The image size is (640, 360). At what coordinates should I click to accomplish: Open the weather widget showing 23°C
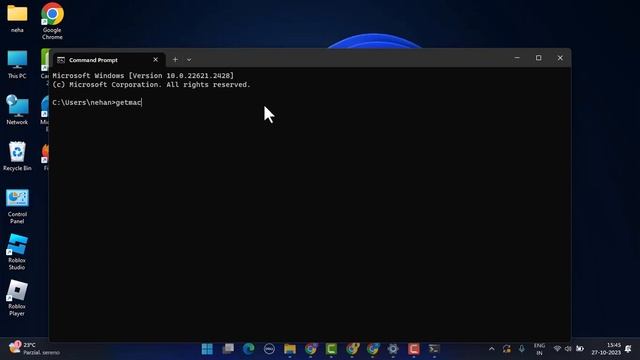[35, 349]
